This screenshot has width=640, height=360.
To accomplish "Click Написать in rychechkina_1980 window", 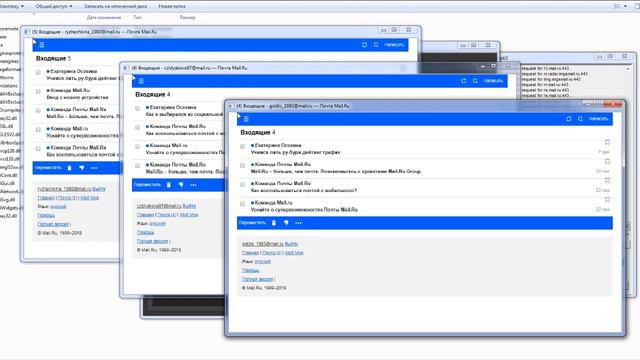I will pyautogui.click(x=394, y=45).
